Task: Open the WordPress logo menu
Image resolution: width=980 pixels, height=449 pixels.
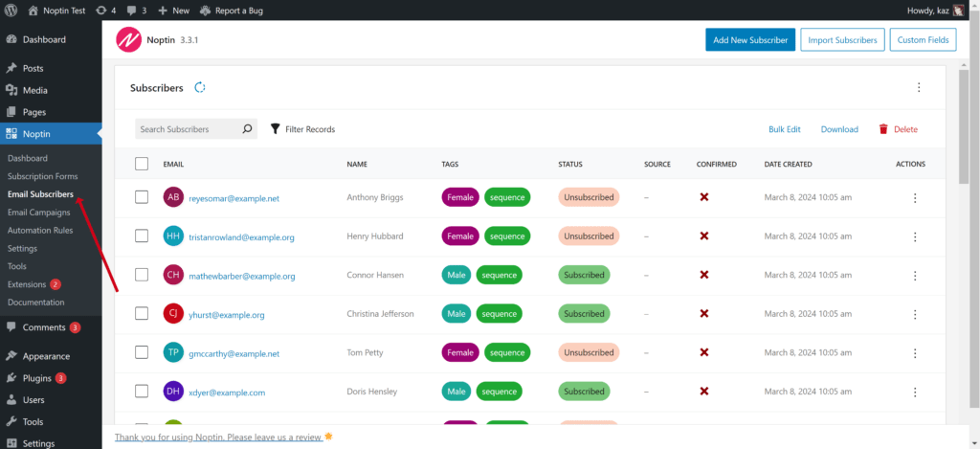Action: click(x=11, y=11)
